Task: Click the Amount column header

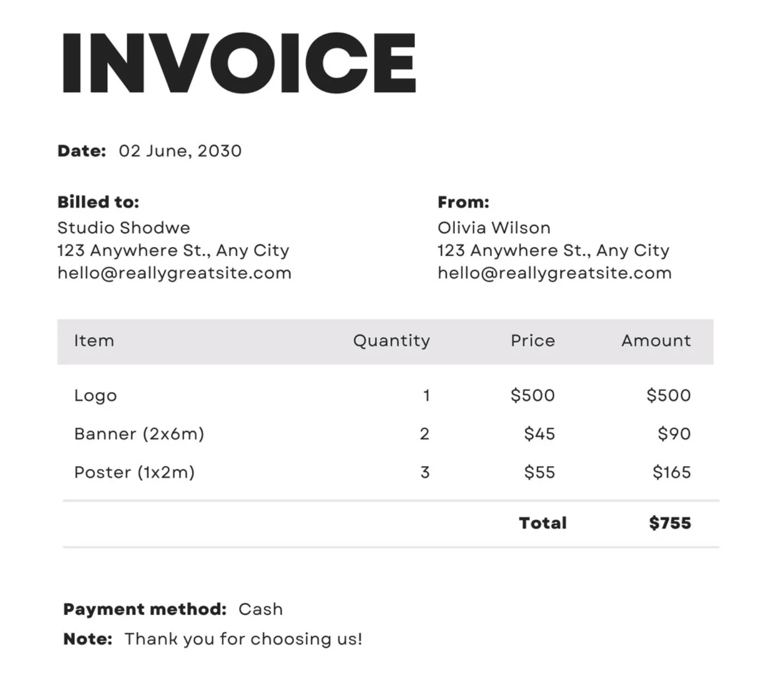Action: pyautogui.click(x=656, y=341)
